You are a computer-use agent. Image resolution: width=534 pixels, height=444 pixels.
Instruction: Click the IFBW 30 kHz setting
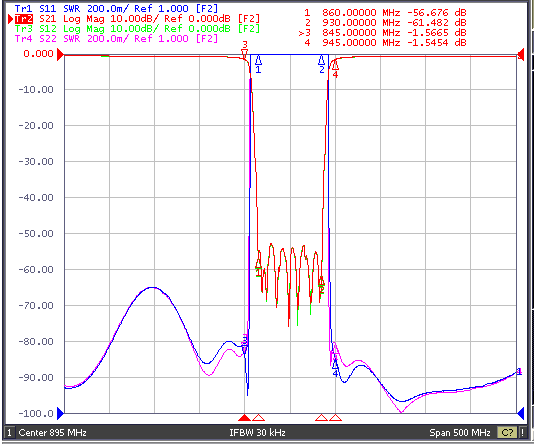257,433
